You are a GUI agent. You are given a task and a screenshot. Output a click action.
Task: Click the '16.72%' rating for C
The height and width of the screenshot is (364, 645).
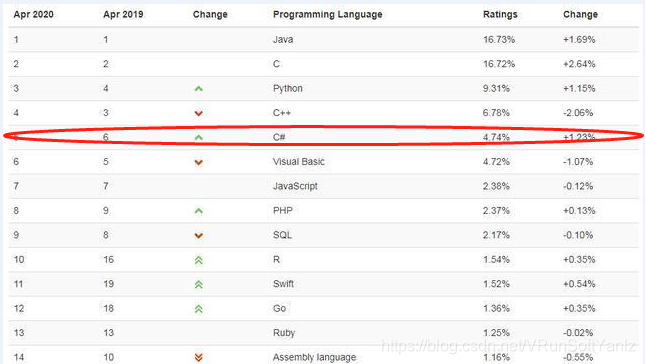[x=499, y=64]
